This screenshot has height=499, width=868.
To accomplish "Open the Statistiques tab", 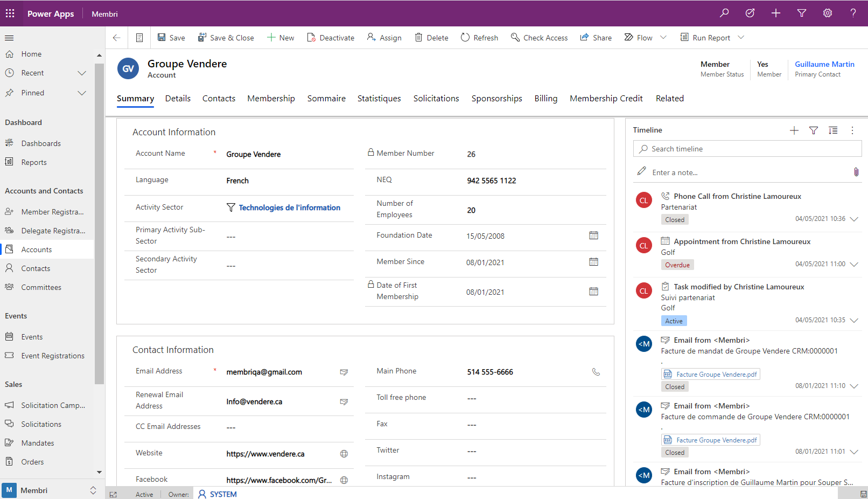I will [x=379, y=98].
